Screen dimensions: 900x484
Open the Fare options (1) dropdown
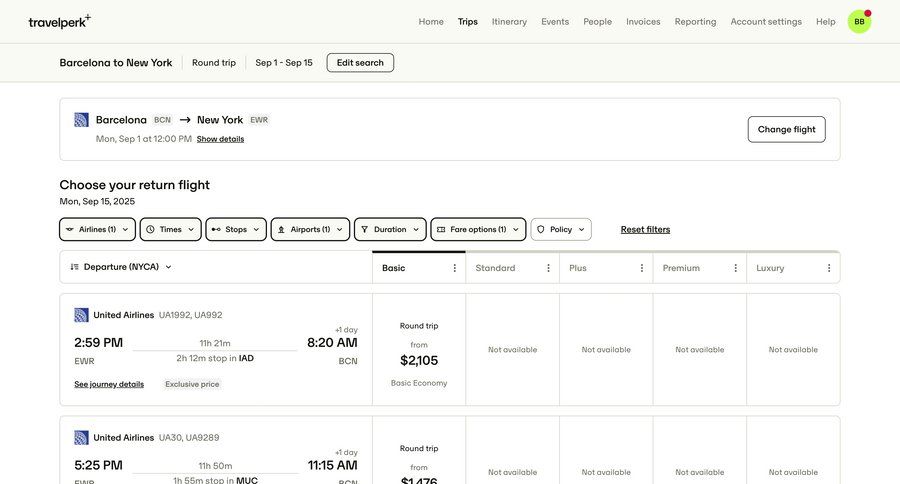pos(478,229)
